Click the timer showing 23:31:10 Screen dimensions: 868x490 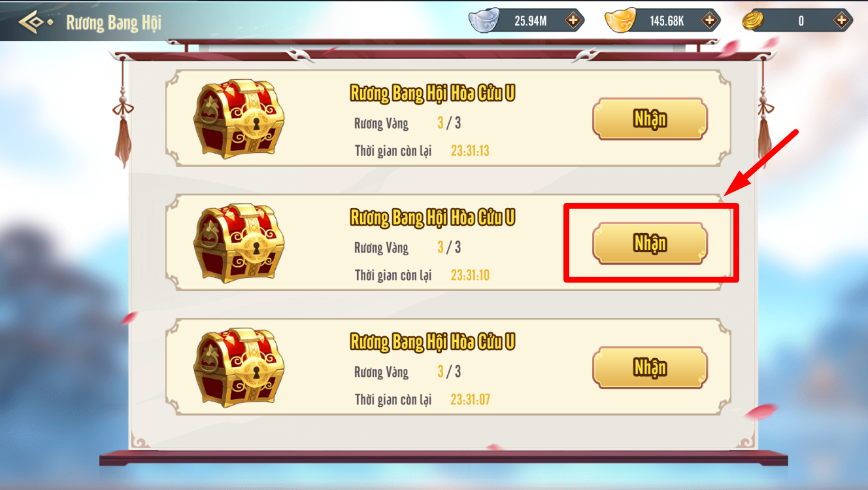tap(470, 275)
